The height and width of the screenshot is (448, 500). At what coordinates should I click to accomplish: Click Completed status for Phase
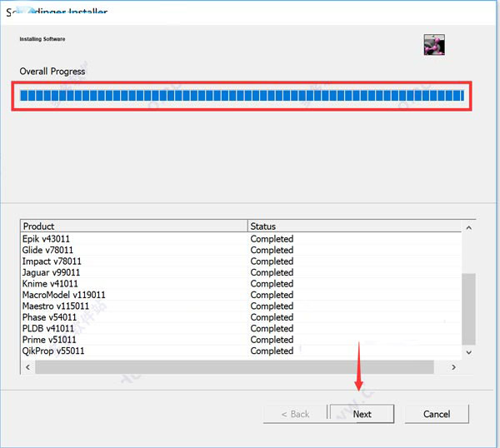click(272, 317)
